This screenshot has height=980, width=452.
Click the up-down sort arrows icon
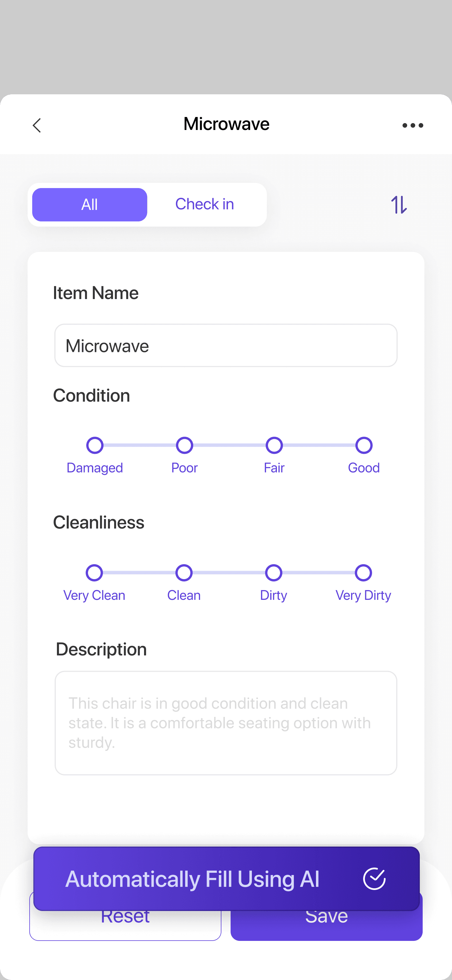click(399, 205)
